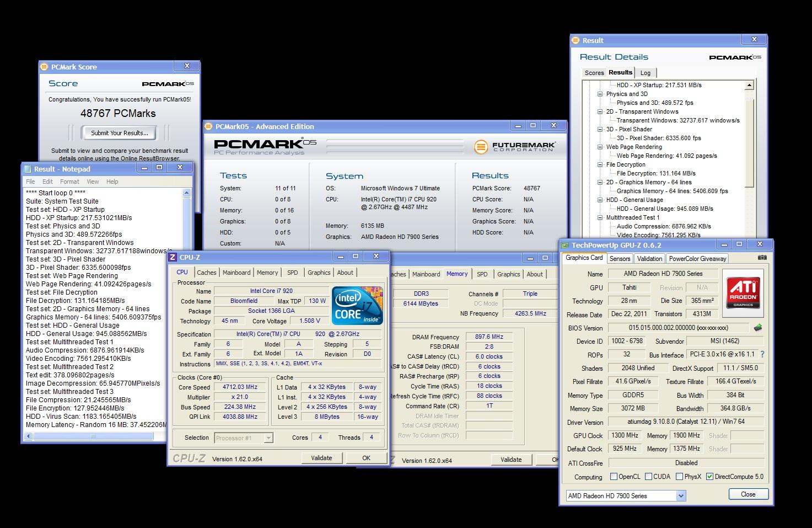
Task: Click the GPU-Z screenshot camera icon
Action: (762, 258)
